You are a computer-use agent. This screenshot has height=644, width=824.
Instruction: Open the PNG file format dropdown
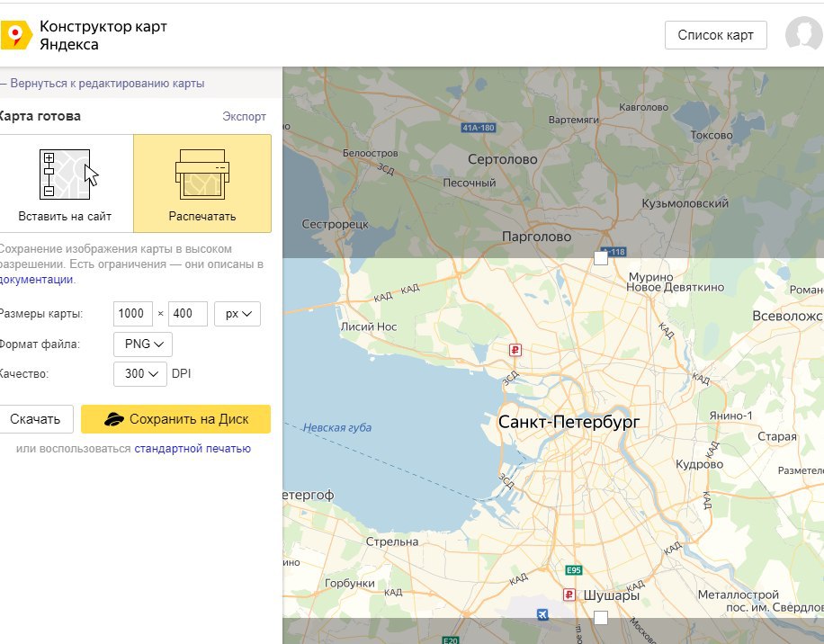(143, 344)
